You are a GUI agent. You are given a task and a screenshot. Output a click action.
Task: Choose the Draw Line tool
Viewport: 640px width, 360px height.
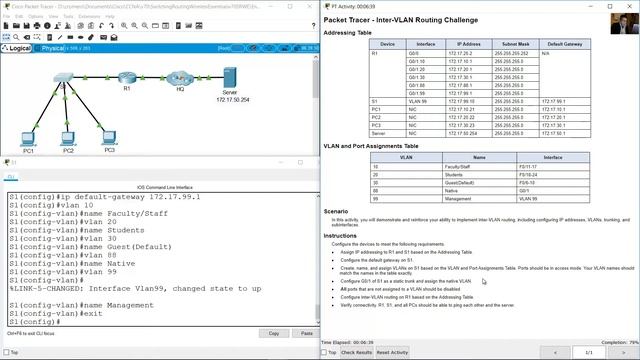[60, 37]
